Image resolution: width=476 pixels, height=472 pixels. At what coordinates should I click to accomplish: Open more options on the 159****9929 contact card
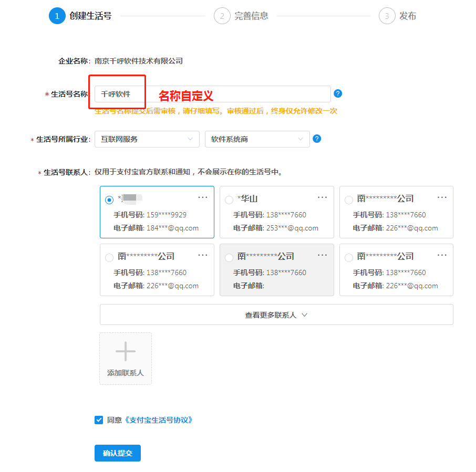tap(202, 197)
